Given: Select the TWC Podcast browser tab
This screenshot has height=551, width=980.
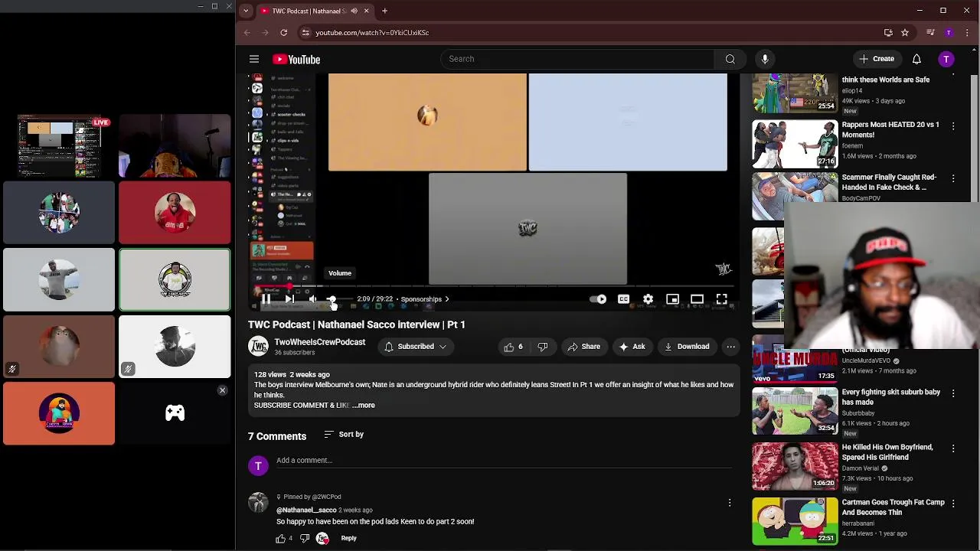Looking at the screenshot, I should pos(315,11).
